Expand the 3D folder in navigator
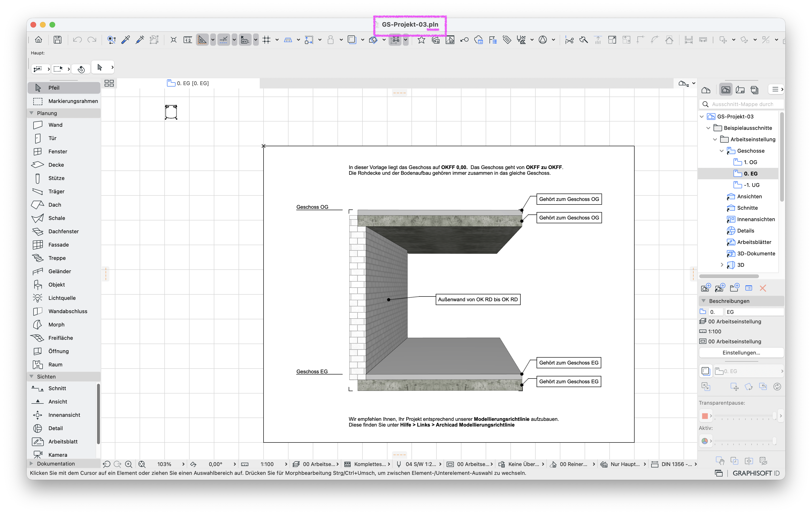812x515 pixels. 722,265
